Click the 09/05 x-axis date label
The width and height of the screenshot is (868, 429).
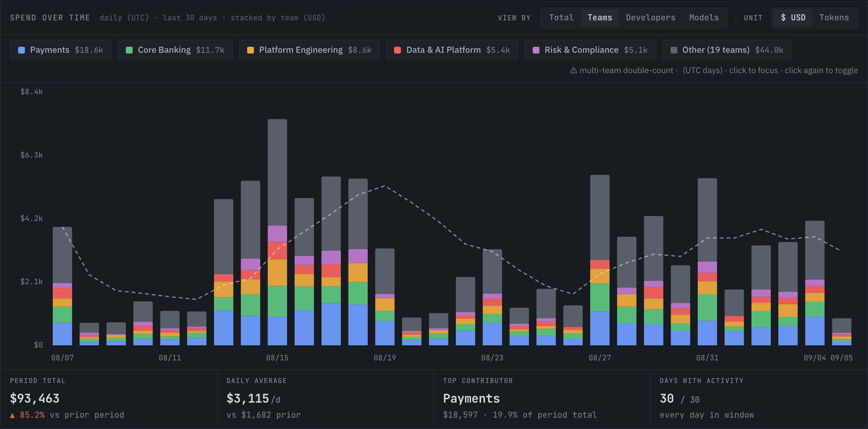click(x=842, y=358)
